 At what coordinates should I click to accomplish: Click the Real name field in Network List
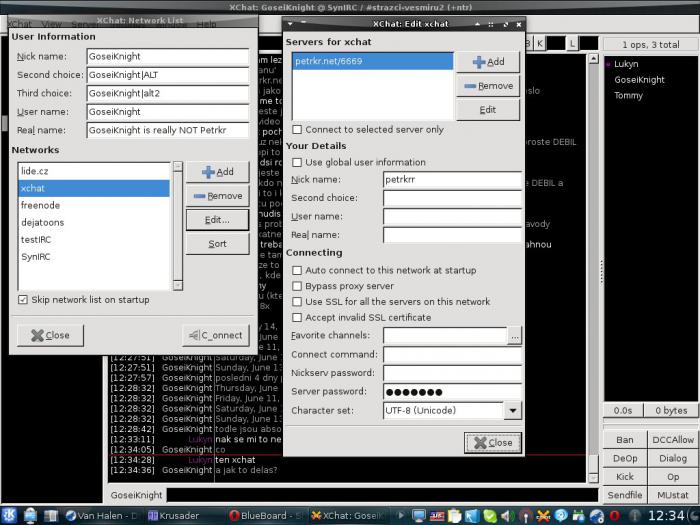click(x=168, y=130)
